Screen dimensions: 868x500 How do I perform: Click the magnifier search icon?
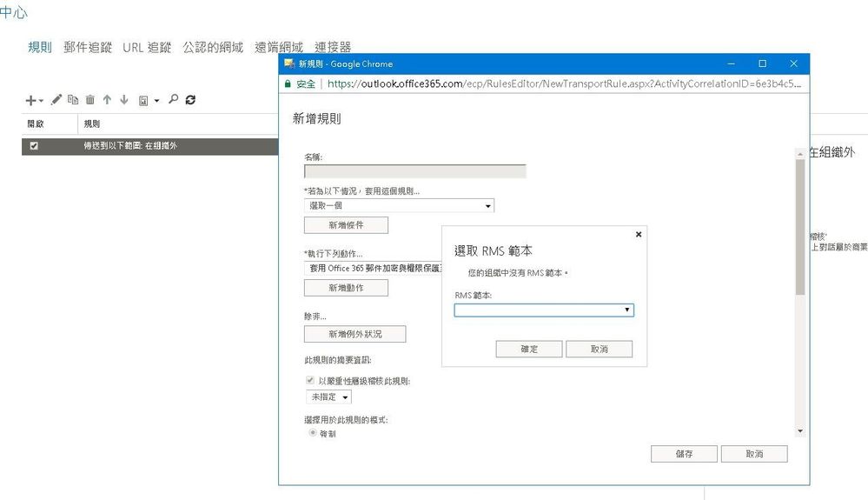pyautogui.click(x=173, y=99)
